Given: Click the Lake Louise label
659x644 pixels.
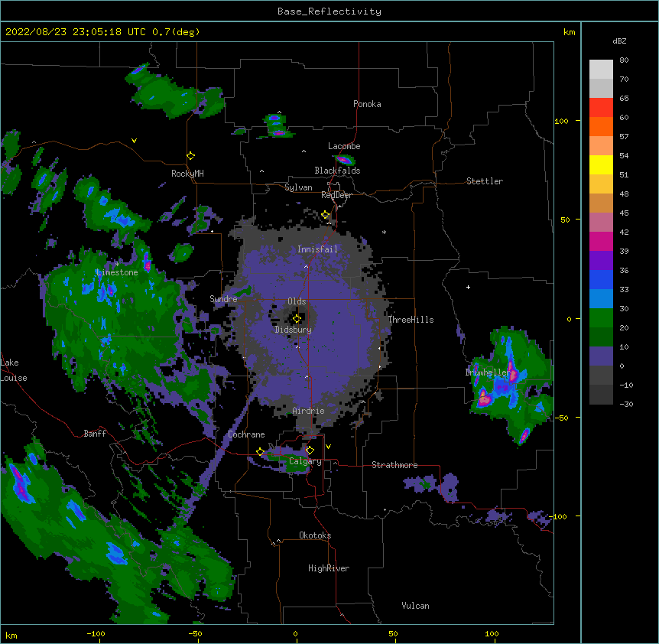Looking at the screenshot, I should (x=14, y=370).
